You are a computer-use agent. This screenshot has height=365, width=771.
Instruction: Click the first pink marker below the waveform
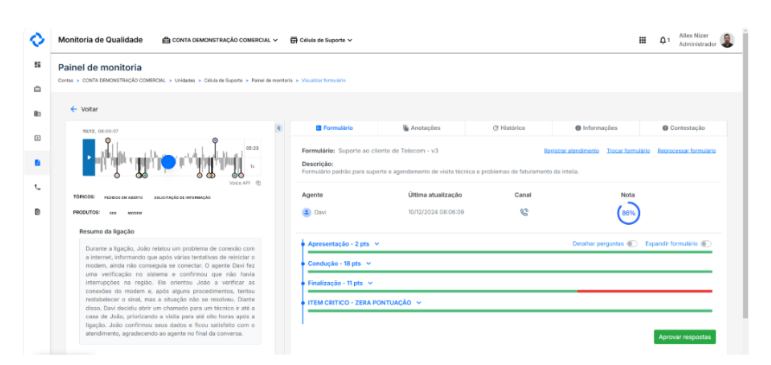pyautogui.click(x=117, y=175)
